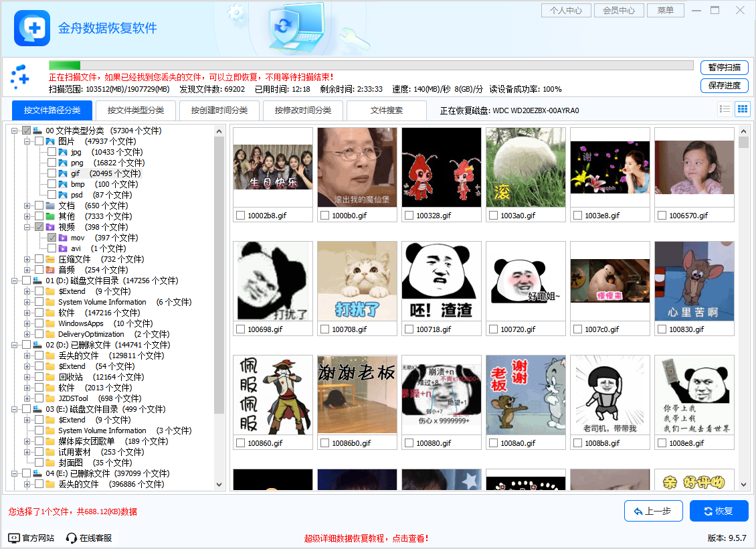Screen dimensions: 756x549
Task: Check the 图片 category checkbox
Action: [x=39, y=141]
